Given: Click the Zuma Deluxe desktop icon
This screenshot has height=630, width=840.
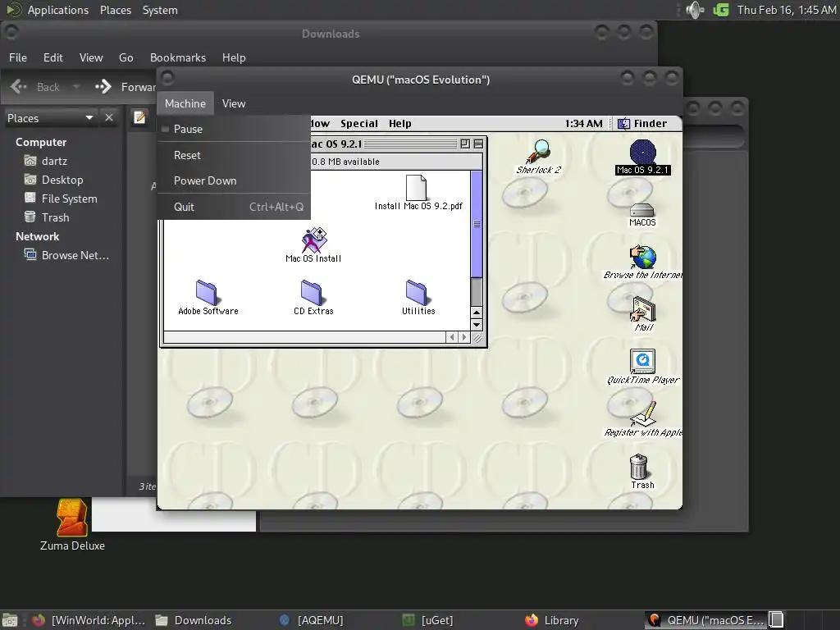Looking at the screenshot, I should (72, 518).
